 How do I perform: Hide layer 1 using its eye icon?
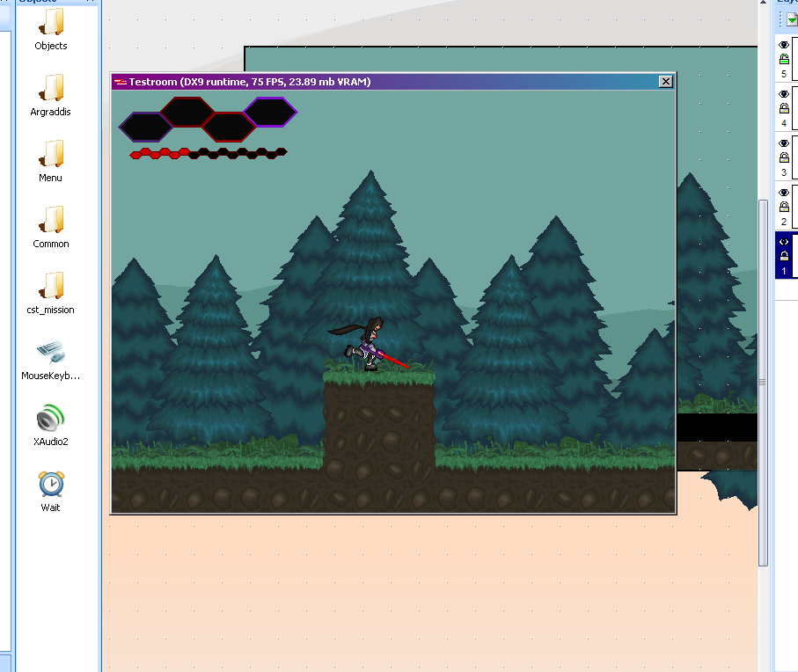pos(784,242)
